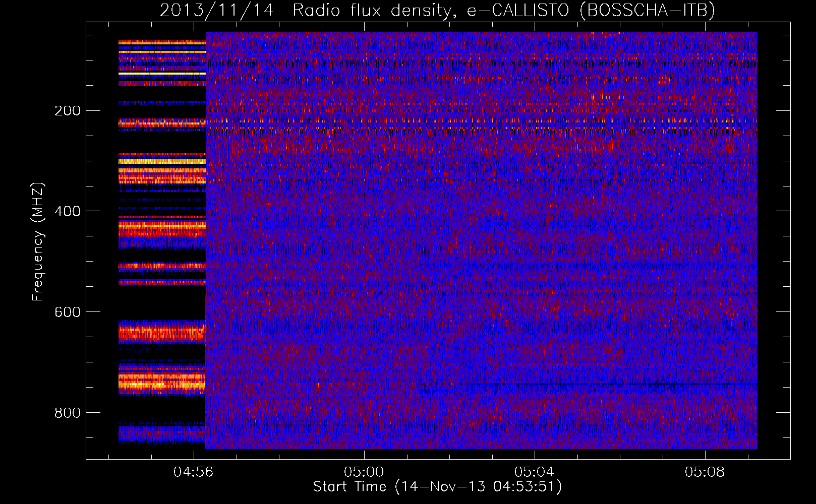This screenshot has height=504, width=816.
Task: Click the 800 frequency axis label
Action: 67,413
